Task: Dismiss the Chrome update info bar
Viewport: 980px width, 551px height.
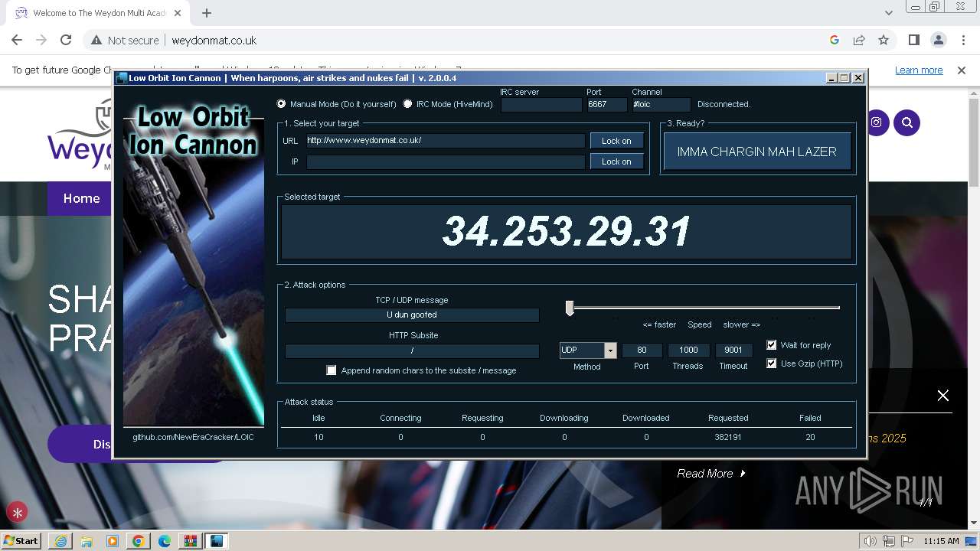Action: pyautogui.click(x=962, y=70)
